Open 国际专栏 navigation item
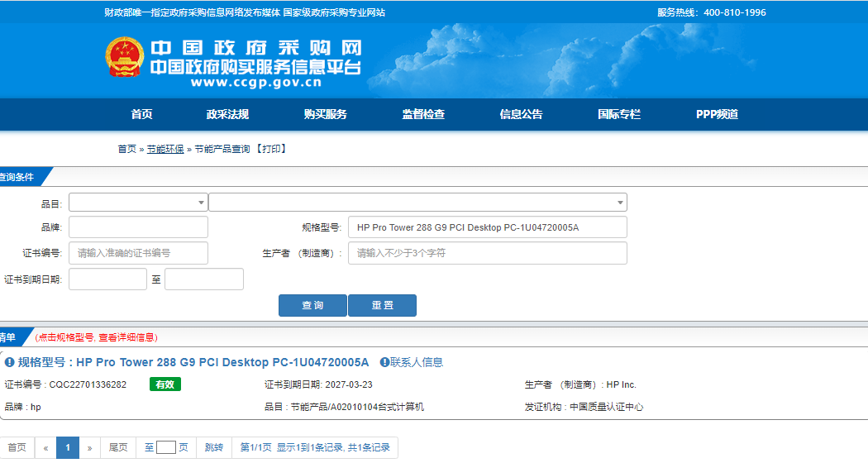 pyautogui.click(x=619, y=114)
